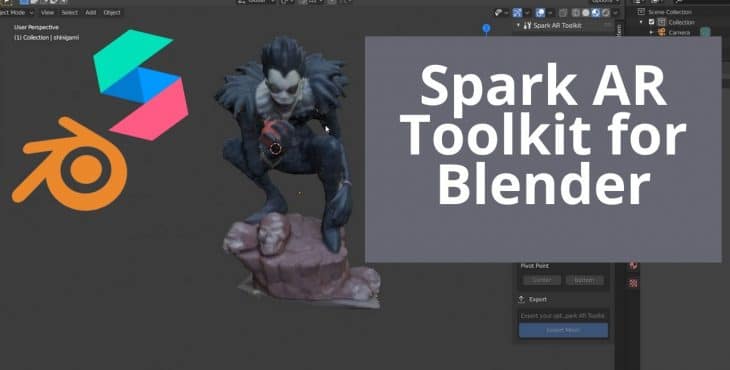Toggle X-ray mode icon

click(563, 13)
